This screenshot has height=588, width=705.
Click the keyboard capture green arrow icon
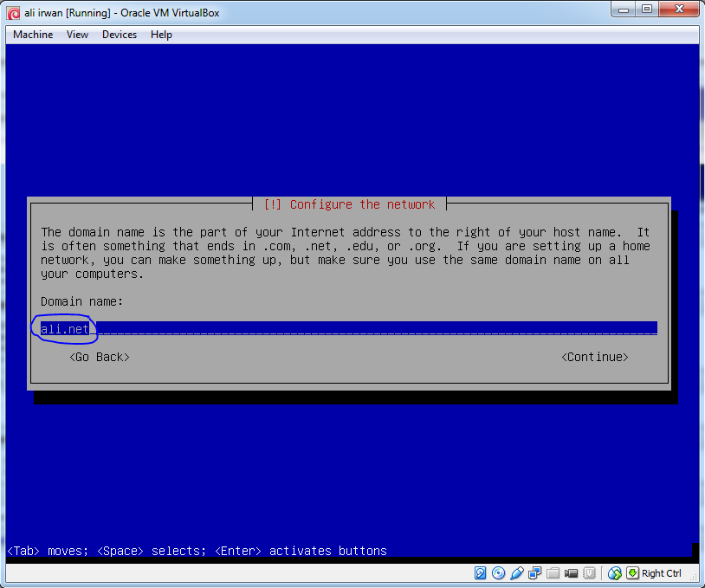tap(632, 572)
